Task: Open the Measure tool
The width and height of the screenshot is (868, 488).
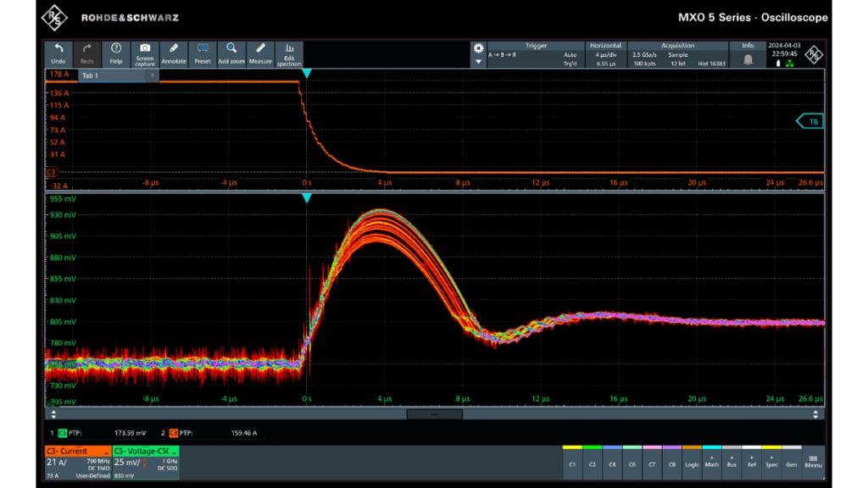Action: pyautogui.click(x=260, y=53)
